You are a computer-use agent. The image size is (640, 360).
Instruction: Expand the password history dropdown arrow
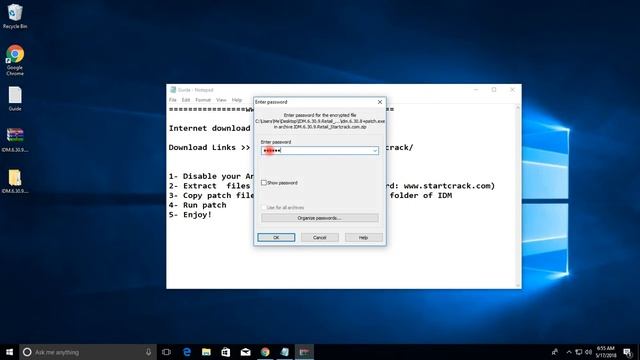tap(375, 151)
